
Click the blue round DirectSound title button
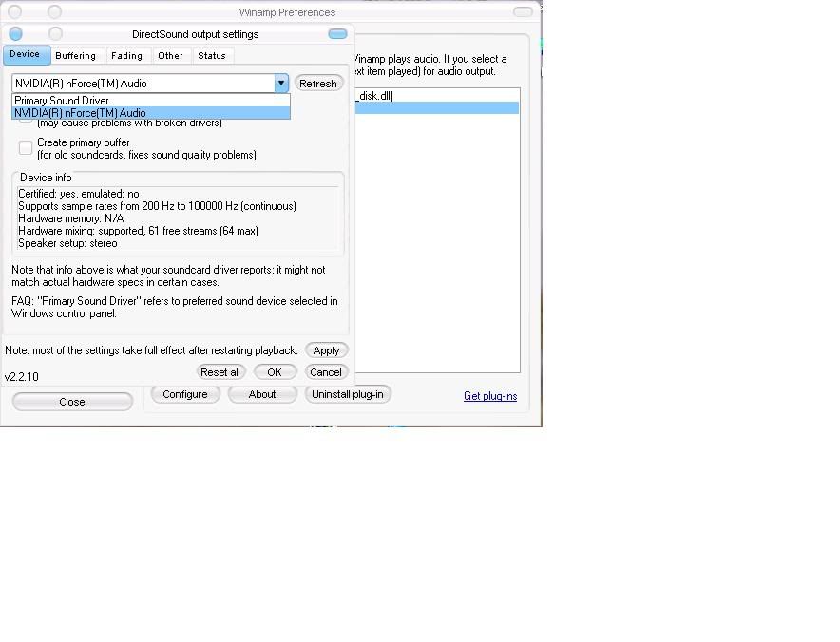(15, 34)
